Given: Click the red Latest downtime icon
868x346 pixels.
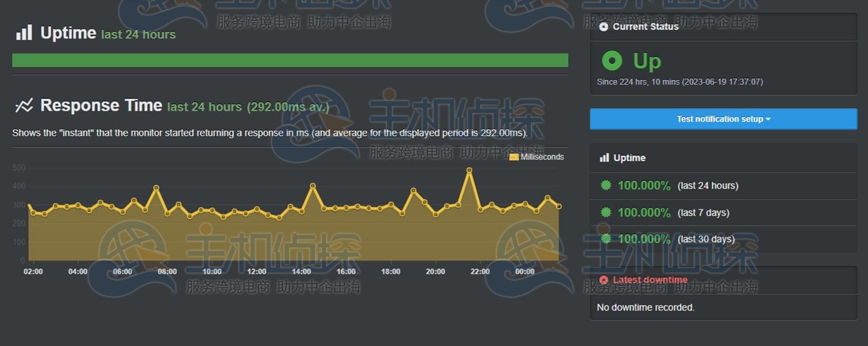Looking at the screenshot, I should pos(604,280).
